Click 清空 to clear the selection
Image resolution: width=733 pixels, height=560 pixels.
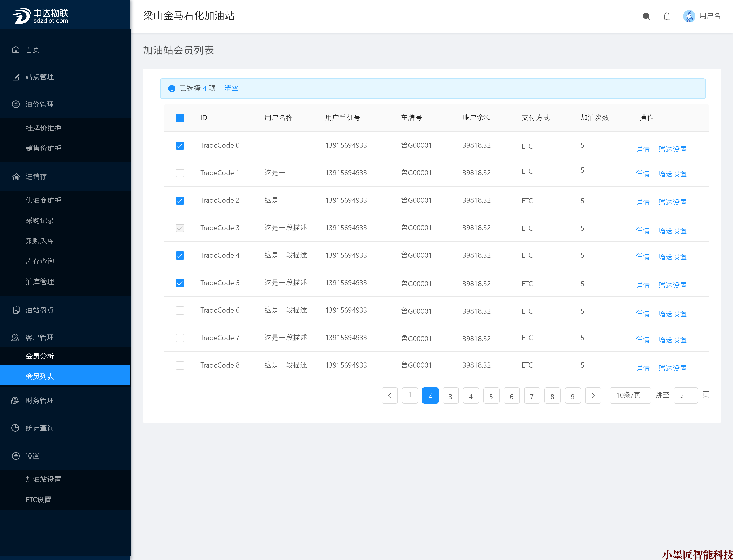(x=231, y=88)
